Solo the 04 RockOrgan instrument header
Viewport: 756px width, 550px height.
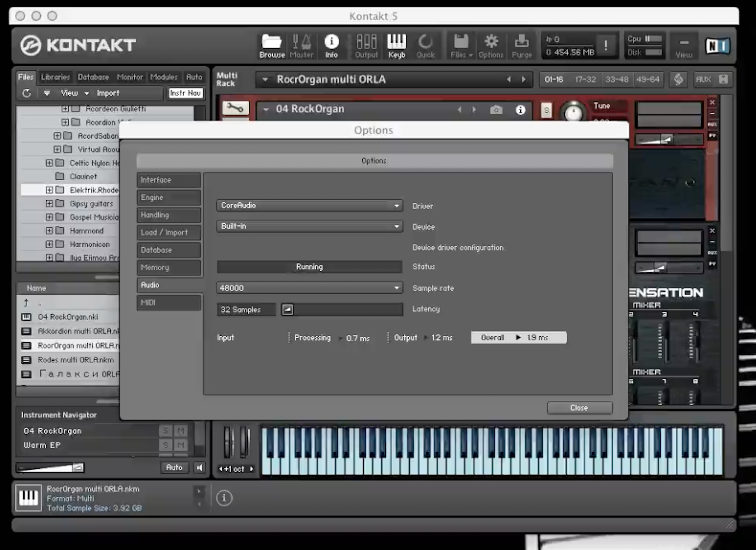point(546,110)
